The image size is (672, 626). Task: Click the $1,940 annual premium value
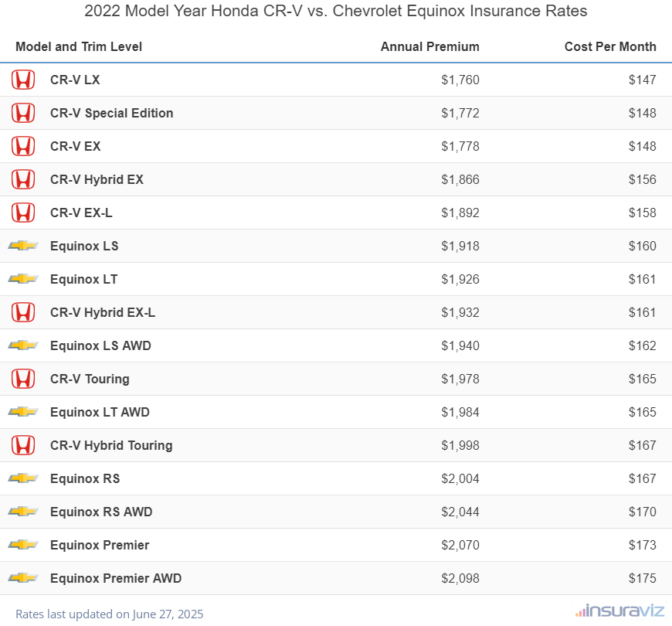(x=460, y=346)
